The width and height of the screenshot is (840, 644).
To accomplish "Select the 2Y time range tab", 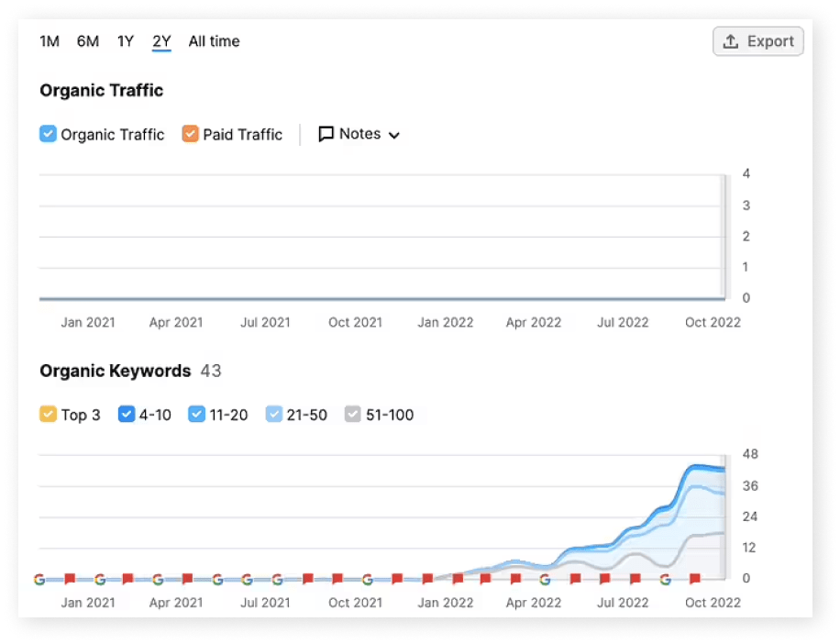I will tap(161, 41).
